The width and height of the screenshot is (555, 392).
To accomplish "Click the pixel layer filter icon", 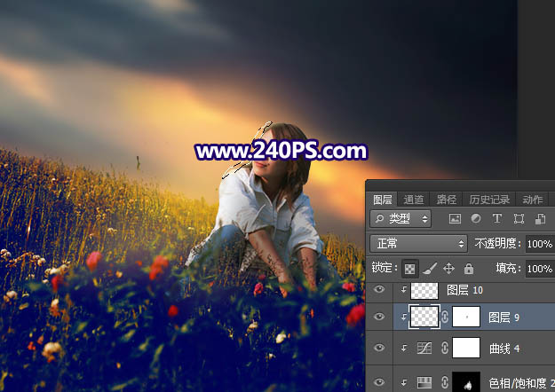I will coord(456,218).
